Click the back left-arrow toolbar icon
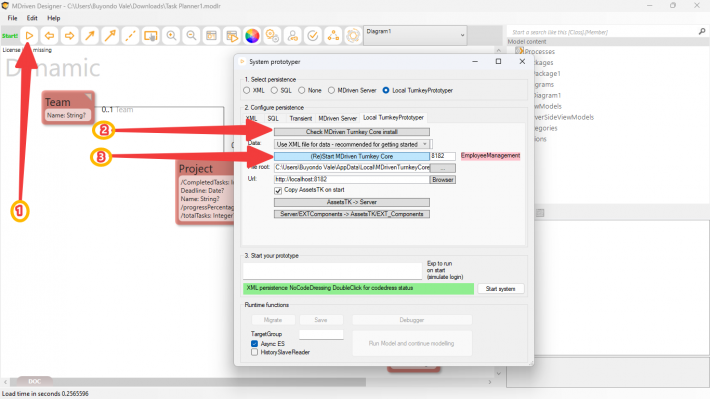 (x=49, y=35)
